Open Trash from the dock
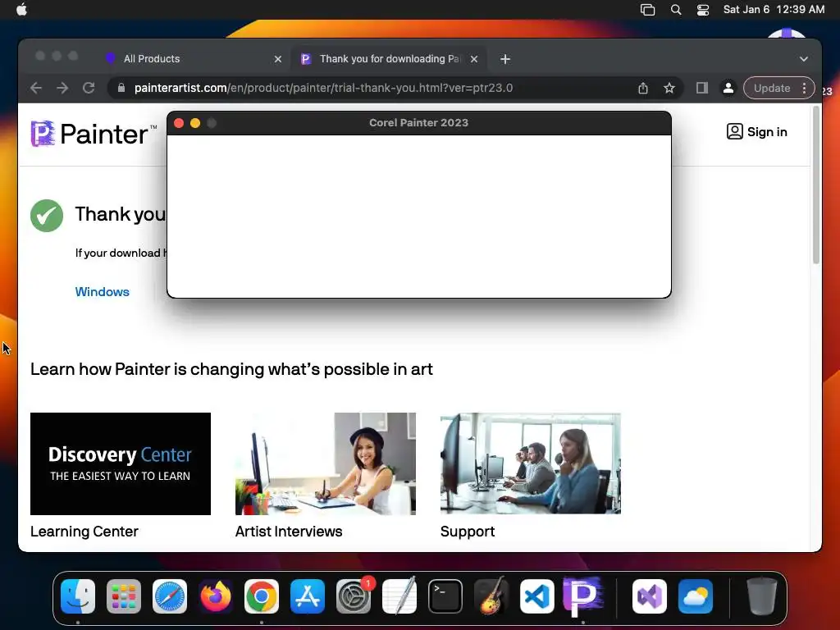 (x=761, y=596)
